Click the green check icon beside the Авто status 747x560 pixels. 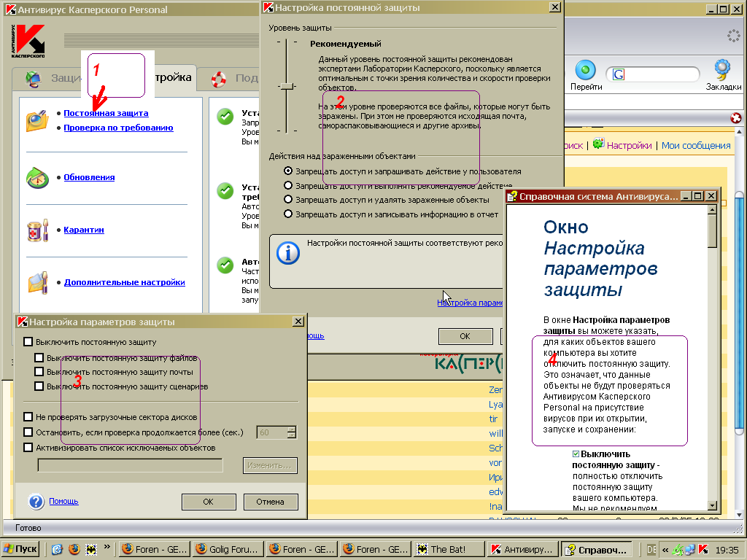click(x=225, y=265)
